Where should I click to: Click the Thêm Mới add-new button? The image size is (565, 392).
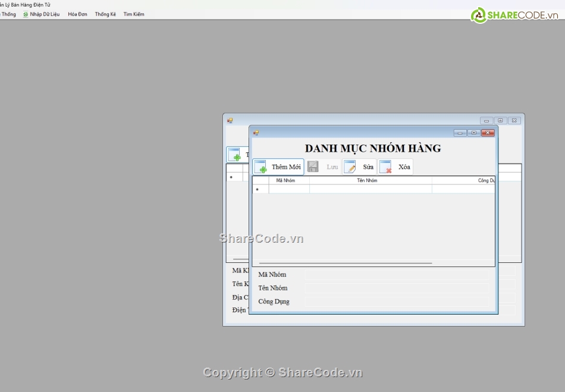click(x=278, y=167)
